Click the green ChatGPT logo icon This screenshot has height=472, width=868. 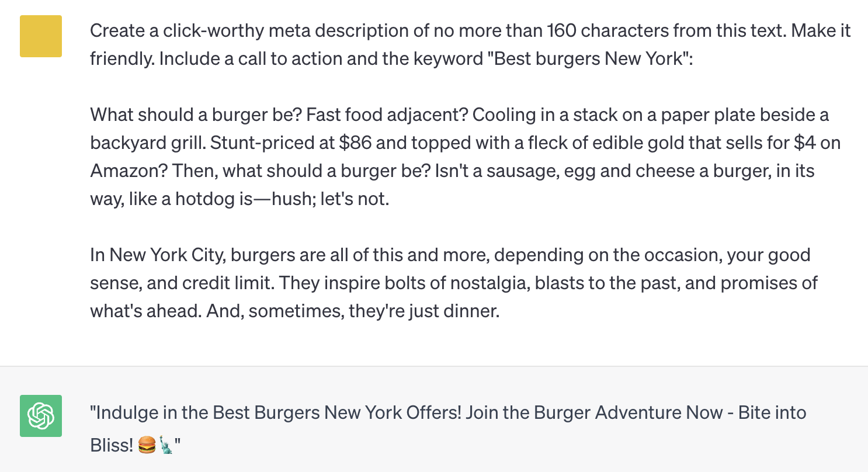(41, 416)
